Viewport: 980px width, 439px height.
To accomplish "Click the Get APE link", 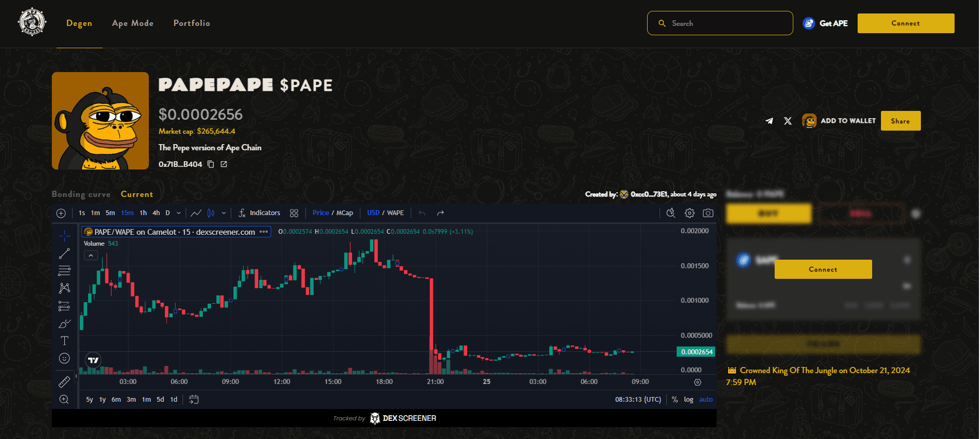I will pos(825,23).
